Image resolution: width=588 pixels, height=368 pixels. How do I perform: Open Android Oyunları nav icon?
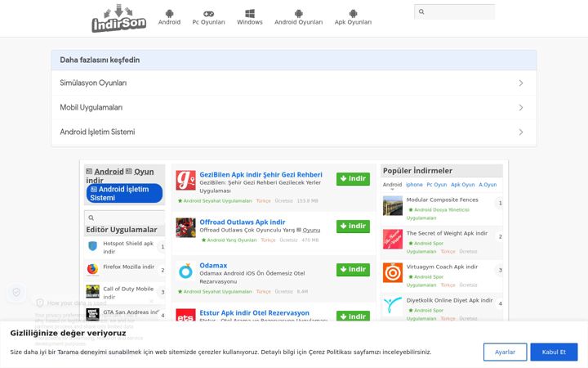[x=299, y=14]
